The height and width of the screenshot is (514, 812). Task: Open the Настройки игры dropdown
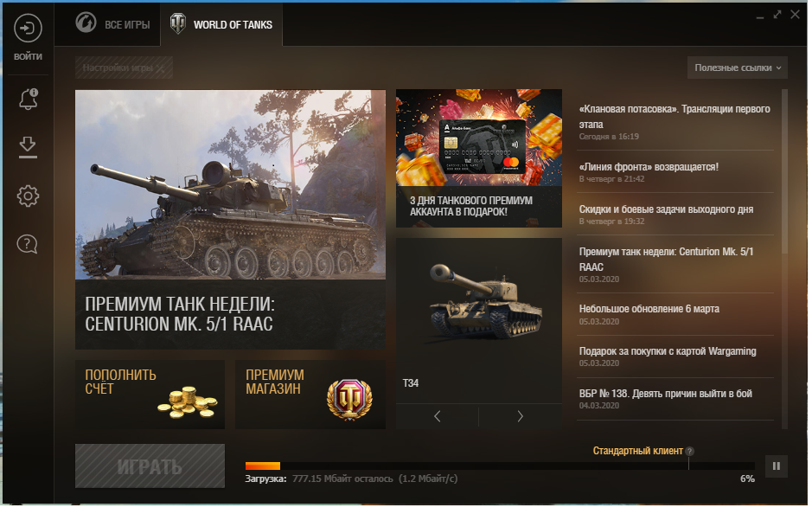click(124, 67)
